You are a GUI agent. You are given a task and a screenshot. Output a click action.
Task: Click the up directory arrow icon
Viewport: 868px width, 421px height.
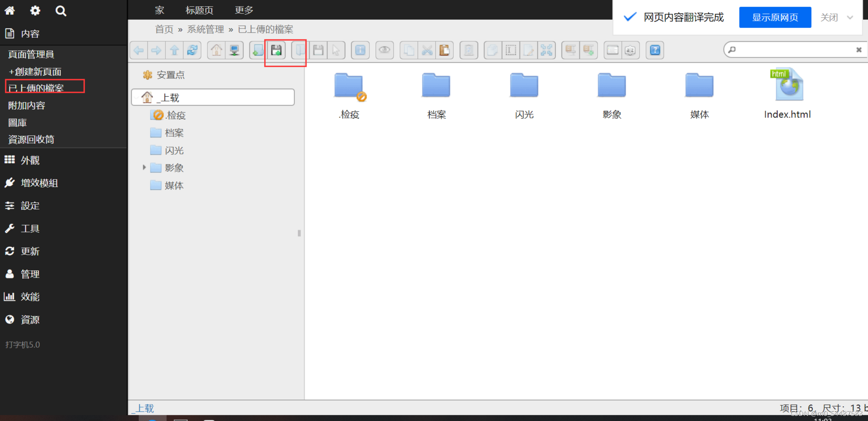point(174,50)
